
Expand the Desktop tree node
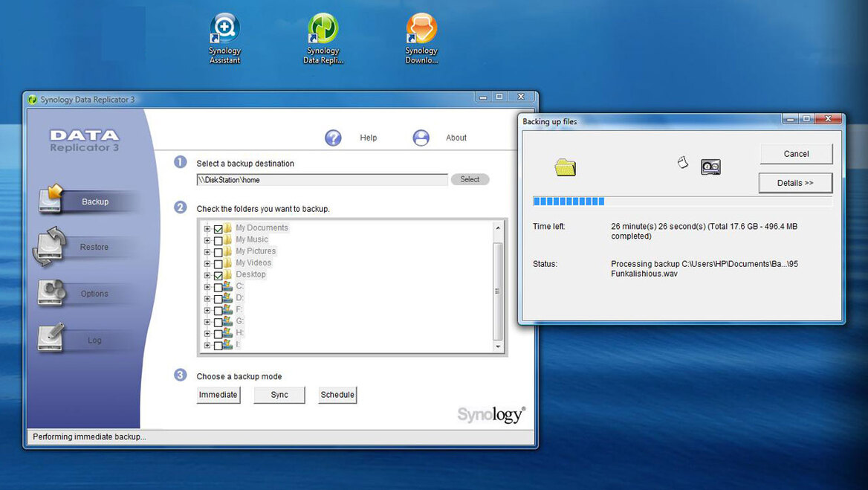(207, 275)
